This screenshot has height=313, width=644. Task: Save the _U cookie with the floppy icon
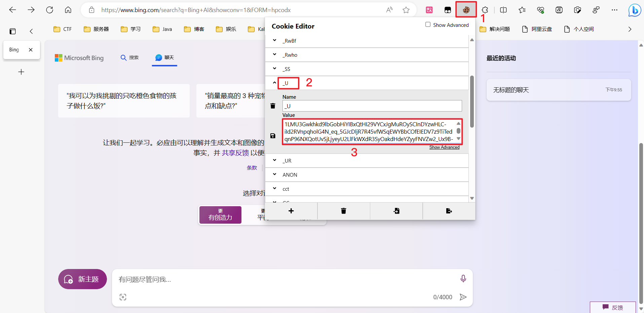pyautogui.click(x=273, y=136)
